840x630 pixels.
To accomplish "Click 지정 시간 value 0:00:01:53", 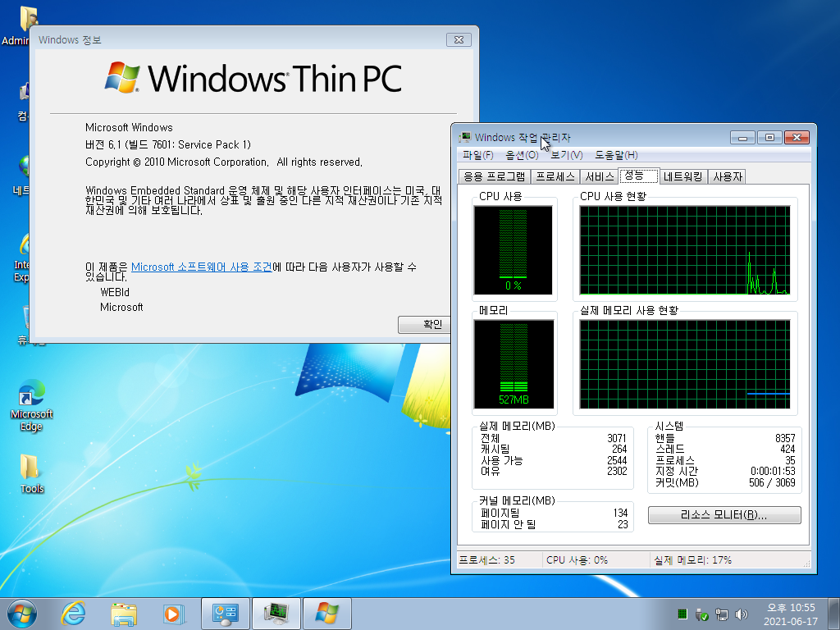I will click(x=773, y=471).
